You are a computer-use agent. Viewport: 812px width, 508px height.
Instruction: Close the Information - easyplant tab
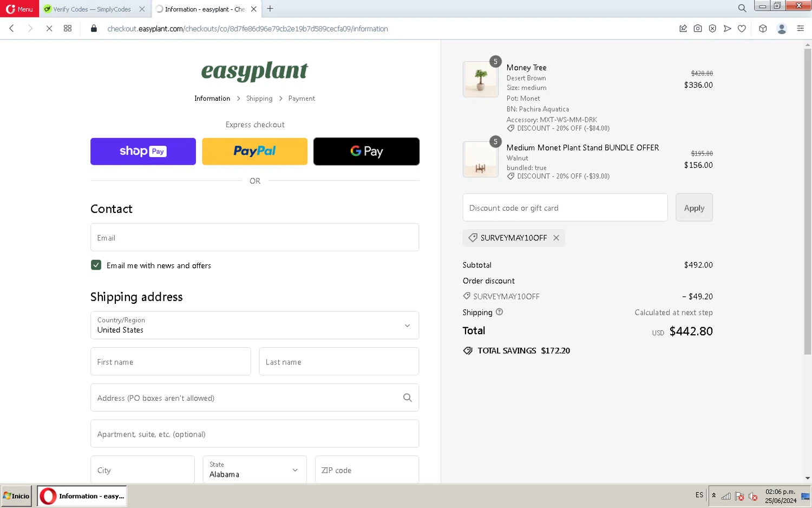253,9
